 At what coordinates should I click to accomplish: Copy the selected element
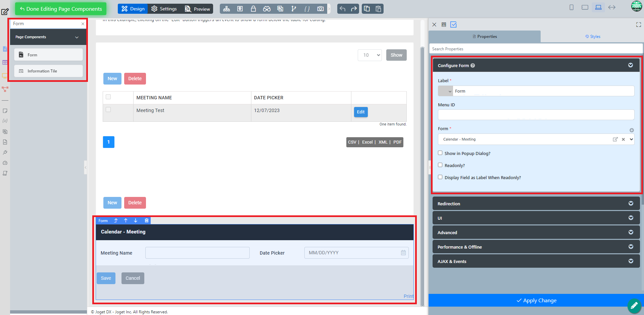coord(367,9)
